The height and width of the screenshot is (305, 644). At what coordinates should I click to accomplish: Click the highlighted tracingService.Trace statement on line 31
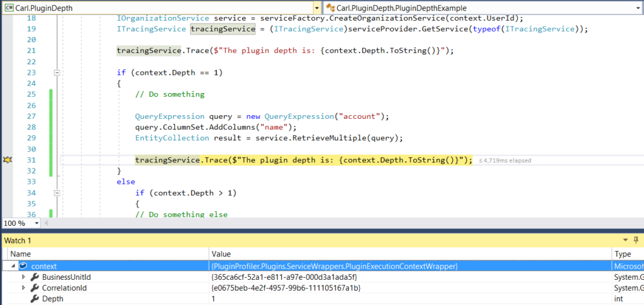pos(304,160)
